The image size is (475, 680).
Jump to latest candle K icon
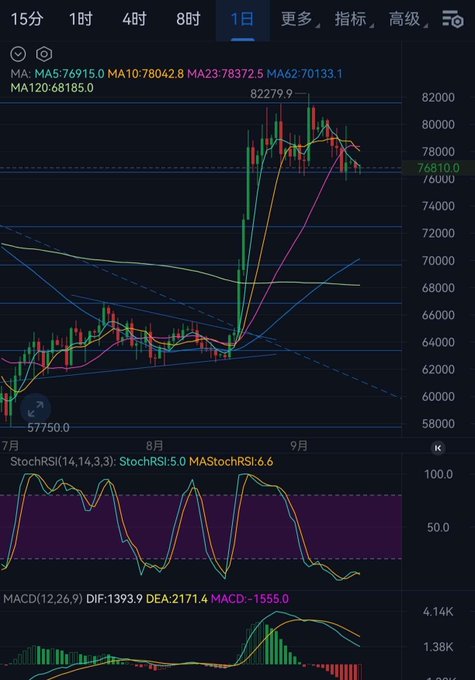pyautogui.click(x=438, y=448)
